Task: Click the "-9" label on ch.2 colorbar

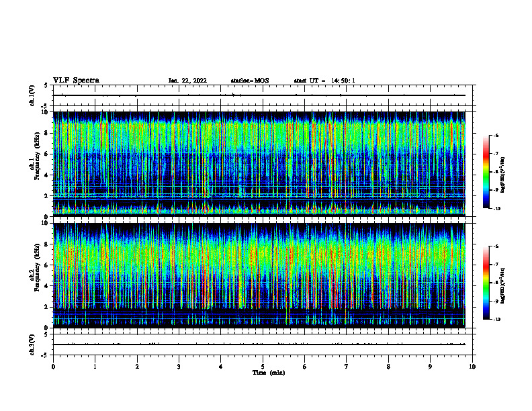Action: coord(496,301)
